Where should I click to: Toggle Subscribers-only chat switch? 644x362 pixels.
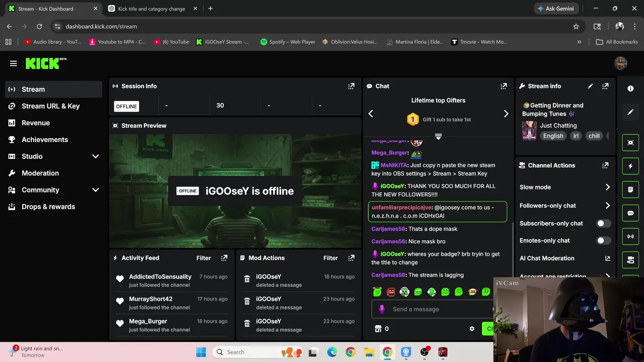click(604, 223)
